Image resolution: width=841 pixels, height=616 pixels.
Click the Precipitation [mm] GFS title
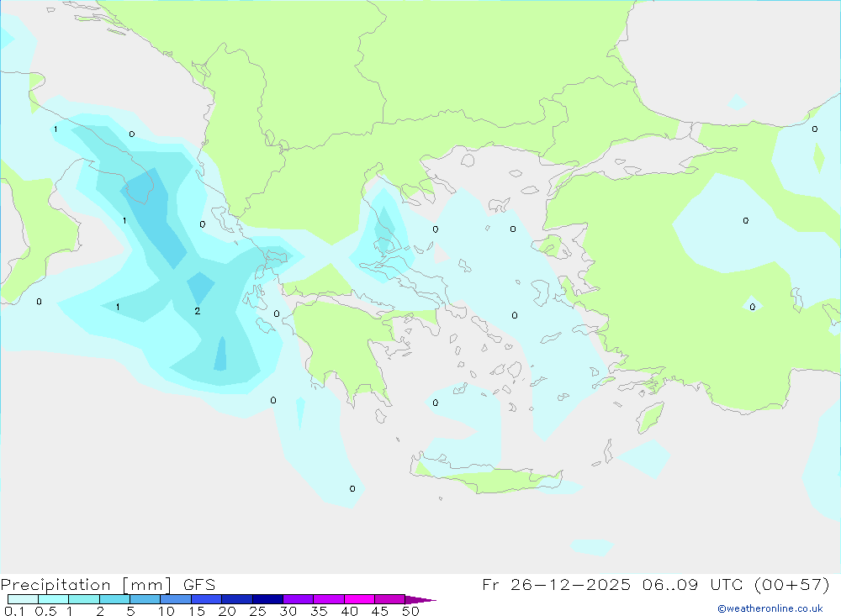(x=108, y=584)
